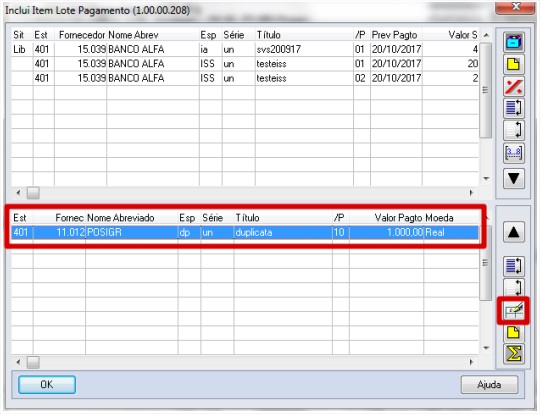Click the 11.012 Fornec cell
Screen dimensions: 540x414
pos(59,232)
